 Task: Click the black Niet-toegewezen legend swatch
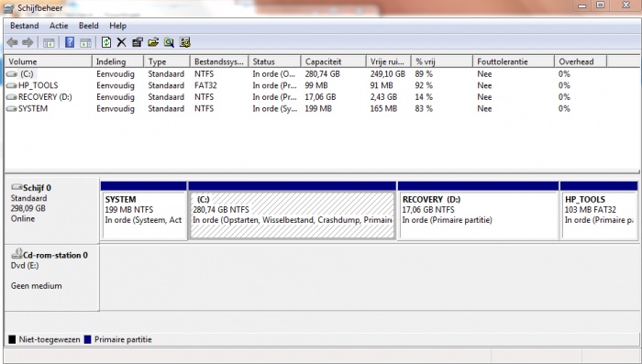pyautogui.click(x=12, y=339)
